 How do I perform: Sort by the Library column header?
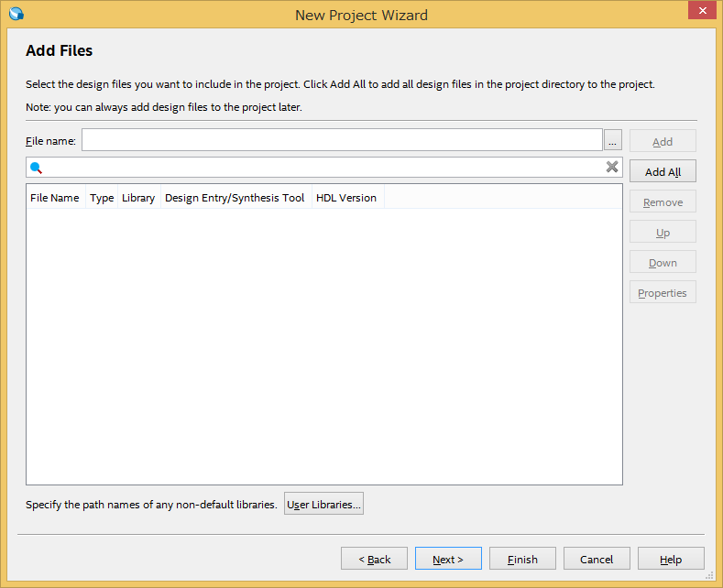tap(138, 197)
